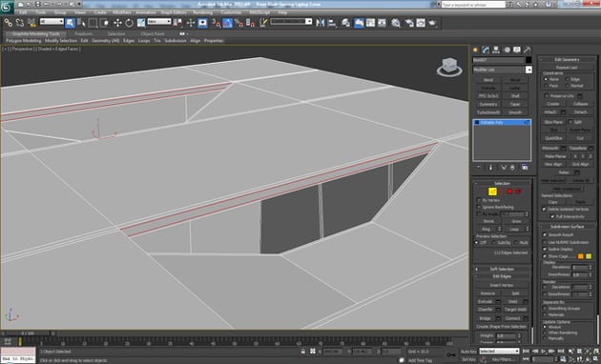Open the Material Editor icon
The width and height of the screenshot is (601, 364).
[x=396, y=23]
